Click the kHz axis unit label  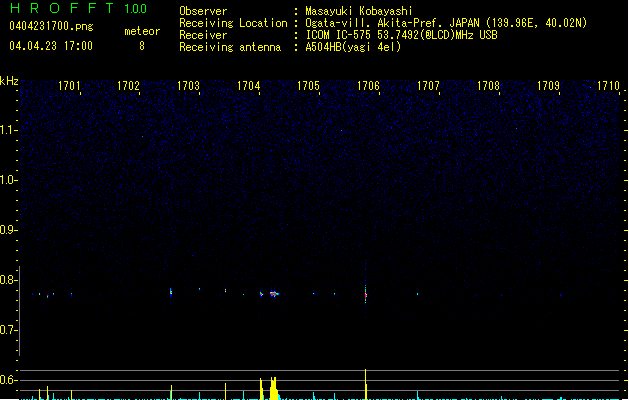(x=9, y=81)
